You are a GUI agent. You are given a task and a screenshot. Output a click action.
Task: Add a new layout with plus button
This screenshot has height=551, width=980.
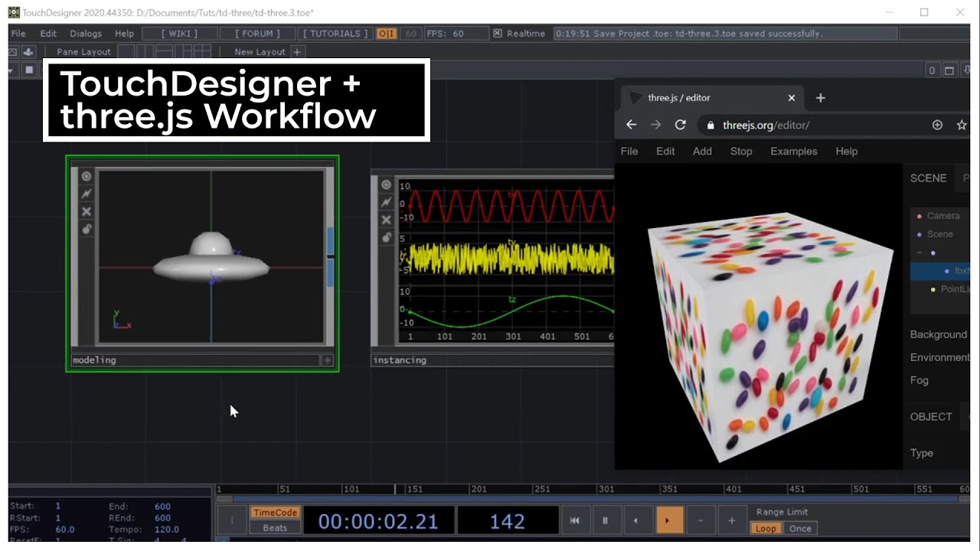[297, 51]
